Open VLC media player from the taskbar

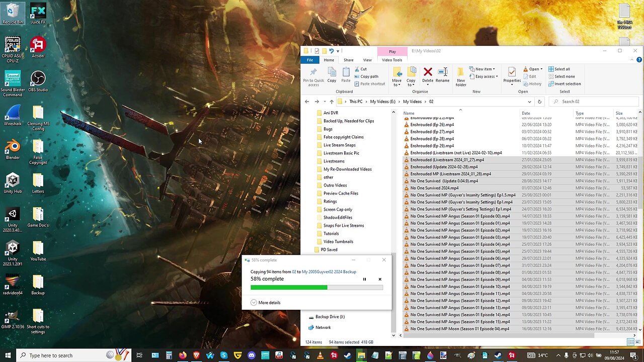pyautogui.click(x=320, y=355)
